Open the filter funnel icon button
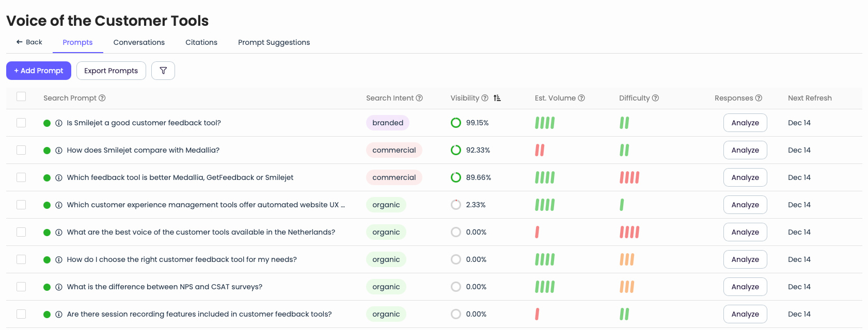The height and width of the screenshot is (330, 868). pos(163,71)
